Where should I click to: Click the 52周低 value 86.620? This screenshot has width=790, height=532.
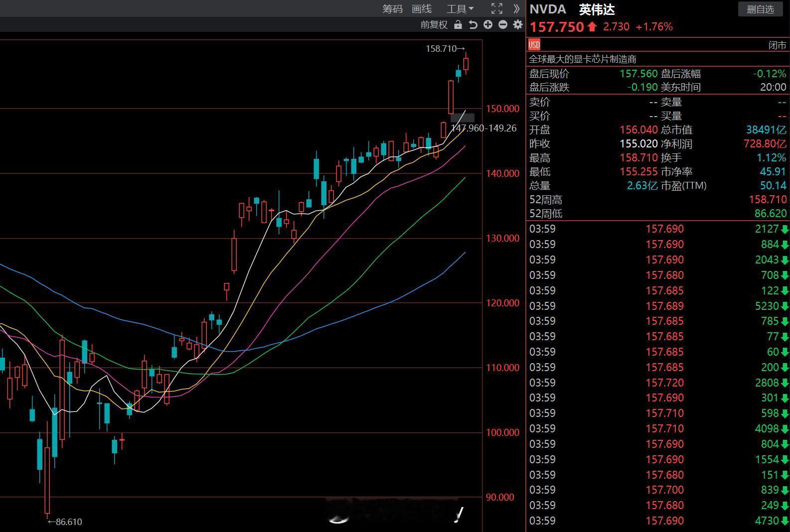pyautogui.click(x=771, y=213)
